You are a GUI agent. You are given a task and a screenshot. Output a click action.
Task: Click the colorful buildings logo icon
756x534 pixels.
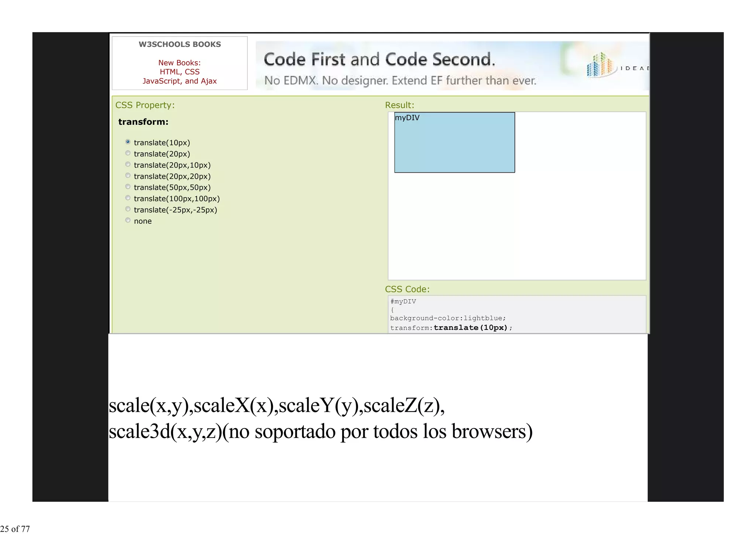tap(601, 65)
